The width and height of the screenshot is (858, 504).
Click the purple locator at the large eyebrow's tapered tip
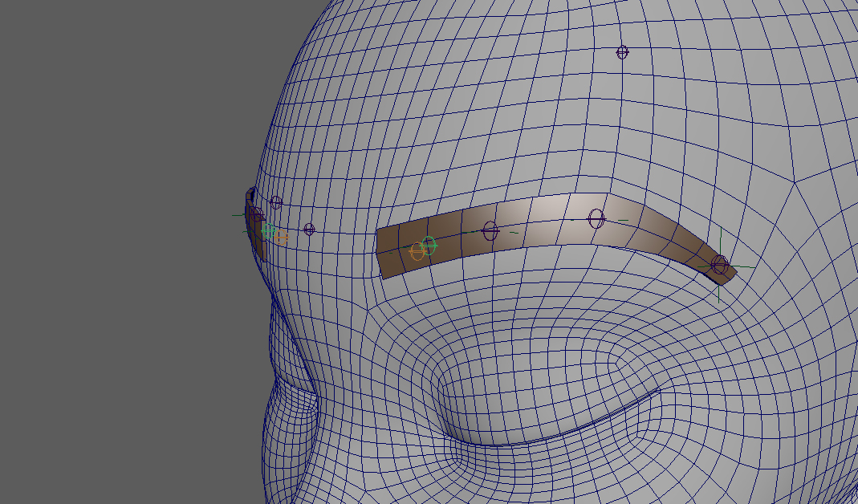coord(719,263)
